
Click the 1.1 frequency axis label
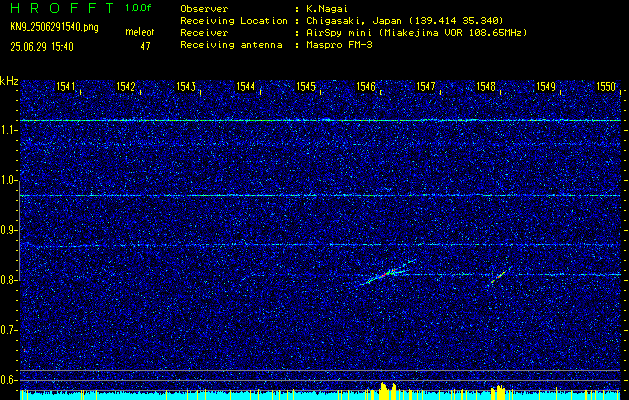[x=7, y=130]
